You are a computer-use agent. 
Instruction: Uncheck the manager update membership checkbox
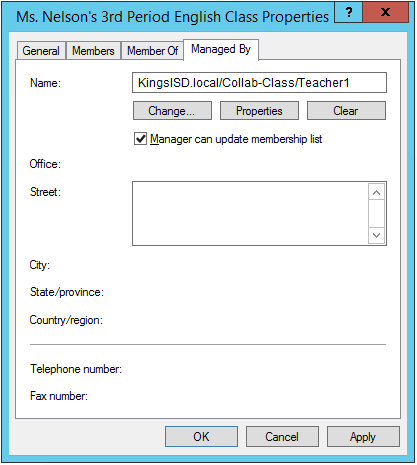140,139
